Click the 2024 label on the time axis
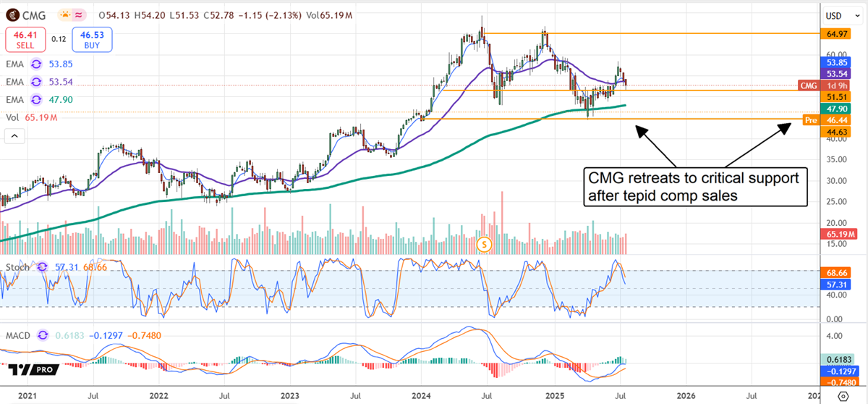Screen dimensions: 868x404 [x=422, y=396]
